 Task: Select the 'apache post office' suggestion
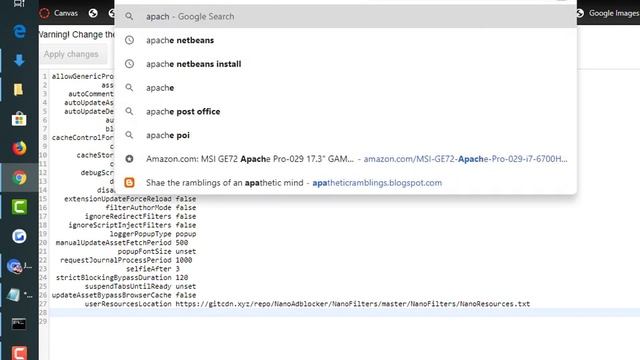click(x=346, y=111)
